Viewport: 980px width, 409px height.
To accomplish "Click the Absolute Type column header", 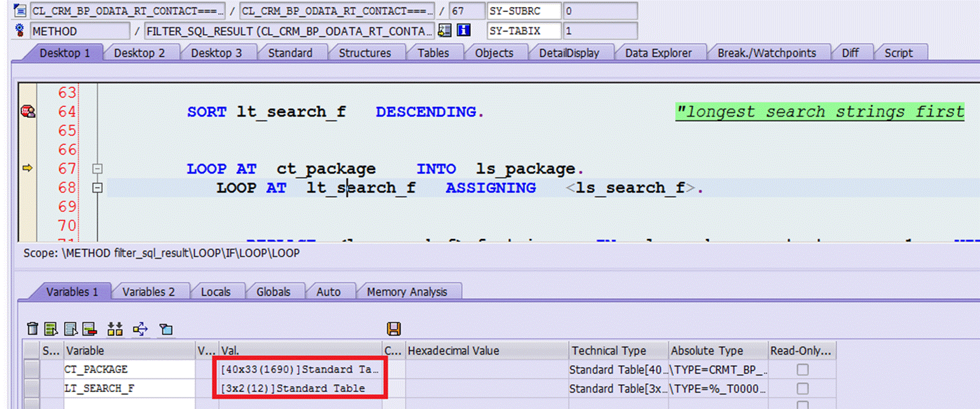I will 718,351.
